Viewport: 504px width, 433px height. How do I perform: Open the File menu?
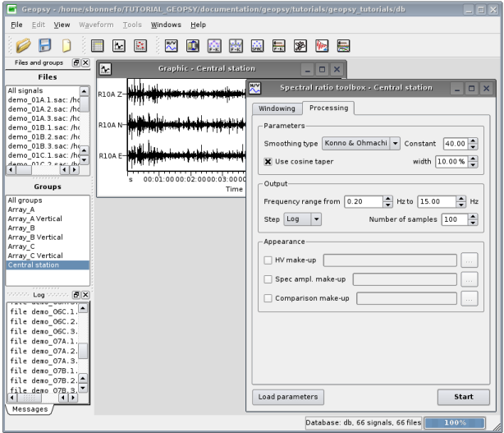(x=16, y=25)
